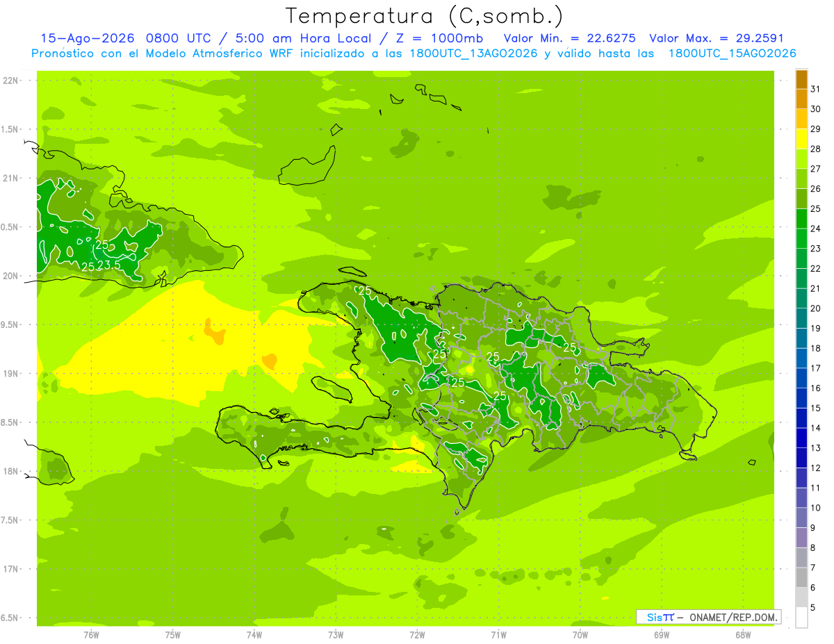Click the '73W' longitude label
This screenshot has height=644, width=834.
pos(336,634)
